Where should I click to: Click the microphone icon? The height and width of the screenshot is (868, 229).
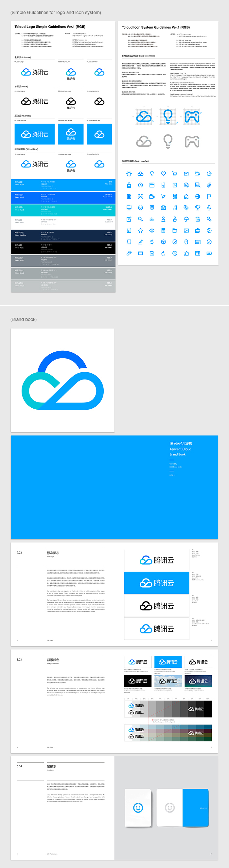click(x=209, y=208)
